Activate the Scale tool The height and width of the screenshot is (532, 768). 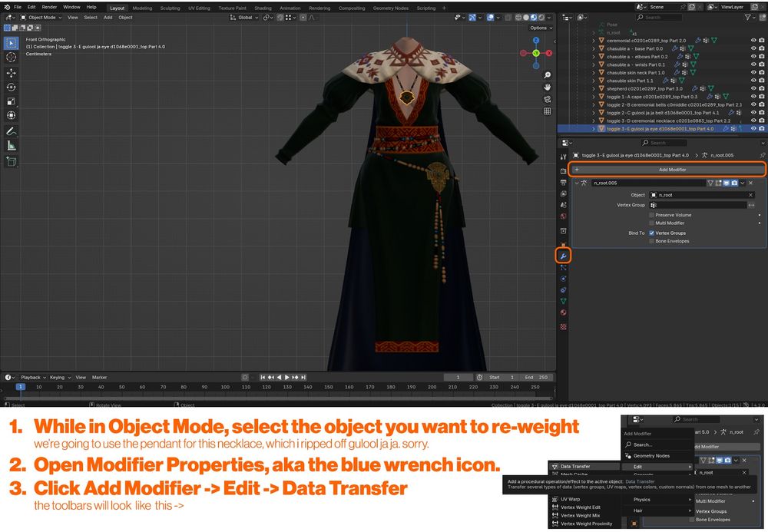[12, 101]
